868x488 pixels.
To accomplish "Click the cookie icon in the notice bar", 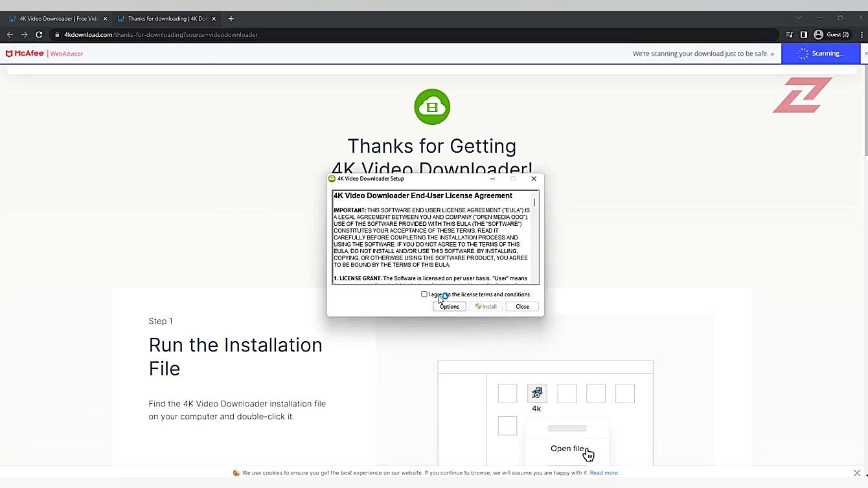I will click(236, 473).
